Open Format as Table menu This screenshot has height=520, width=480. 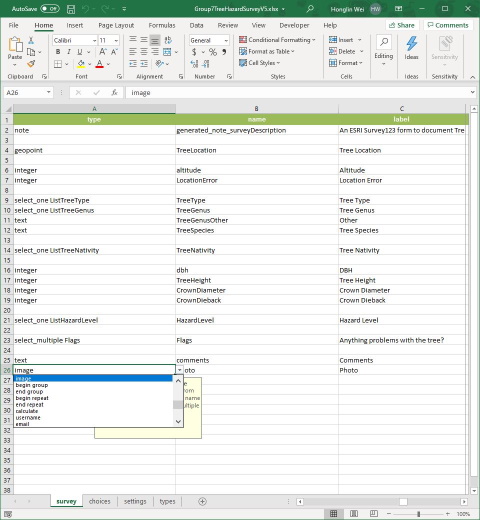click(267, 51)
